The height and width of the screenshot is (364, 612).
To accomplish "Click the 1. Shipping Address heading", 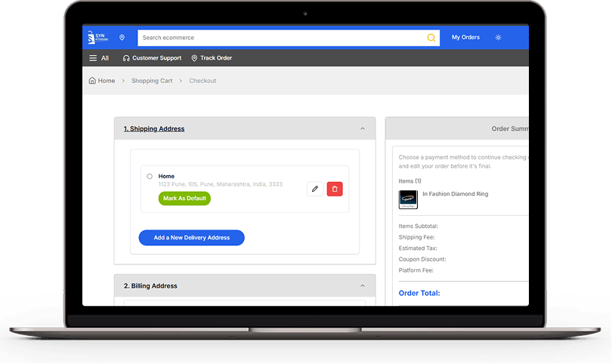I will tap(154, 128).
